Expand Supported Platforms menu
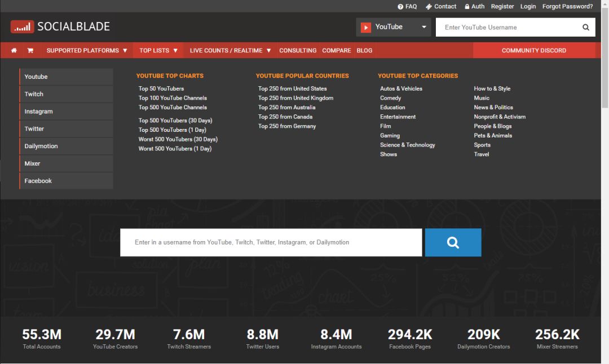The height and width of the screenshot is (364, 609). 87,51
